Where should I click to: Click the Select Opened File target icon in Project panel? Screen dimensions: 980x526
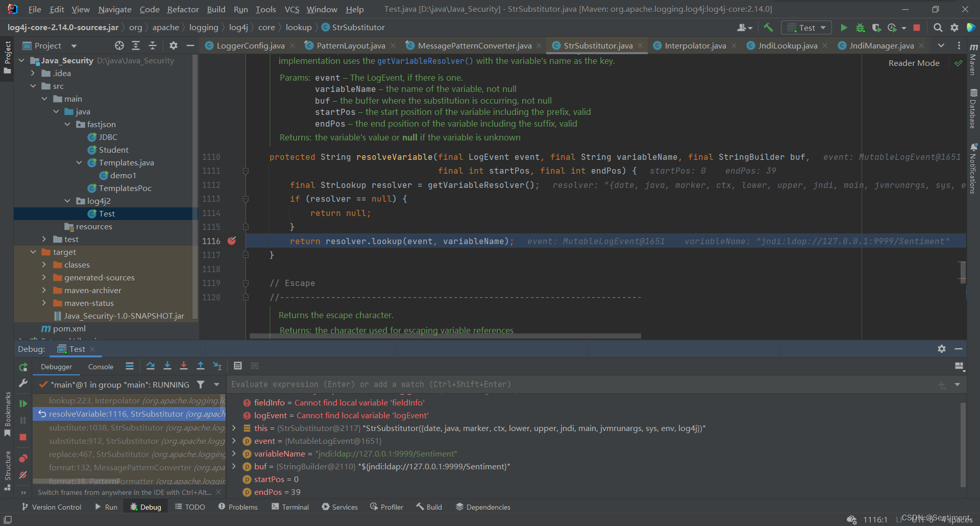(x=119, y=45)
